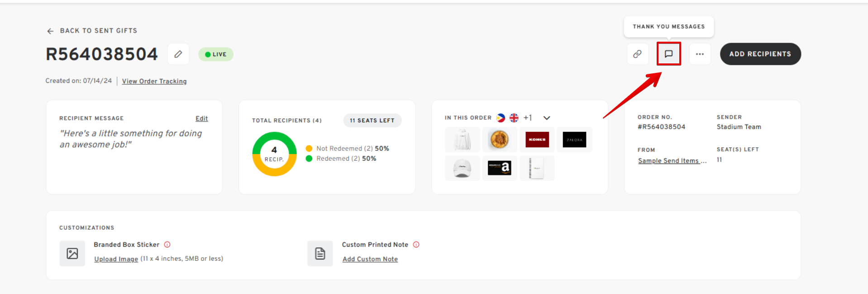Click the back arrow to sent gifts
The height and width of the screenshot is (294, 868).
coord(50,31)
